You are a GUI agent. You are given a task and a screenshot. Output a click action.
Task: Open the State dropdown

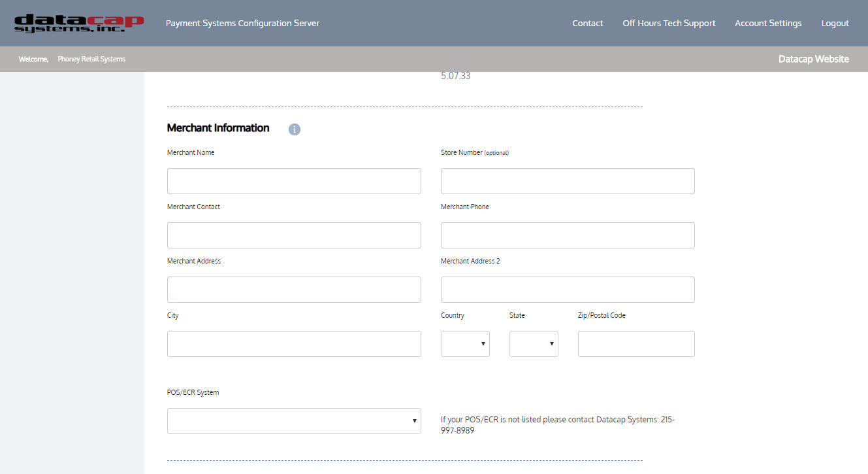(534, 344)
